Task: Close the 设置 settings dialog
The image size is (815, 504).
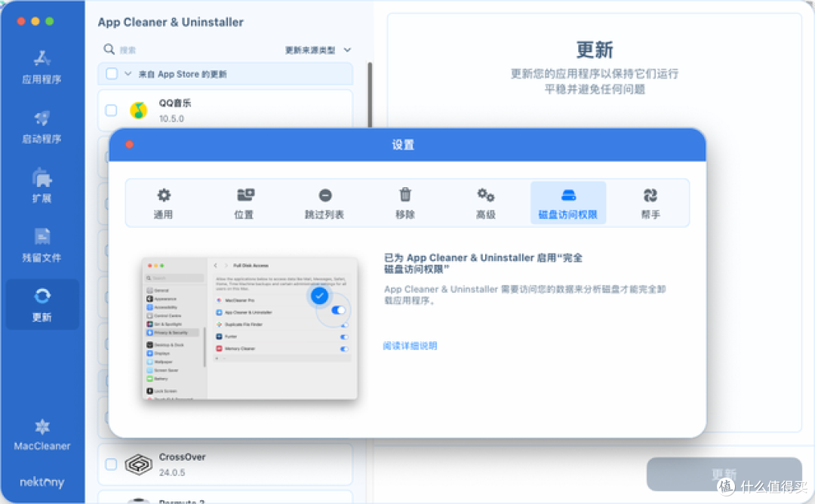Action: click(x=130, y=144)
